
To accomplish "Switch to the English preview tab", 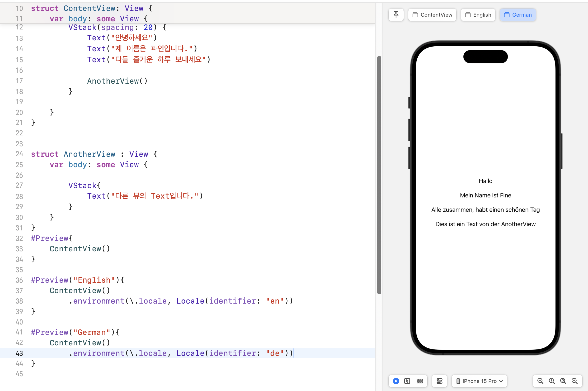I will pyautogui.click(x=478, y=15).
